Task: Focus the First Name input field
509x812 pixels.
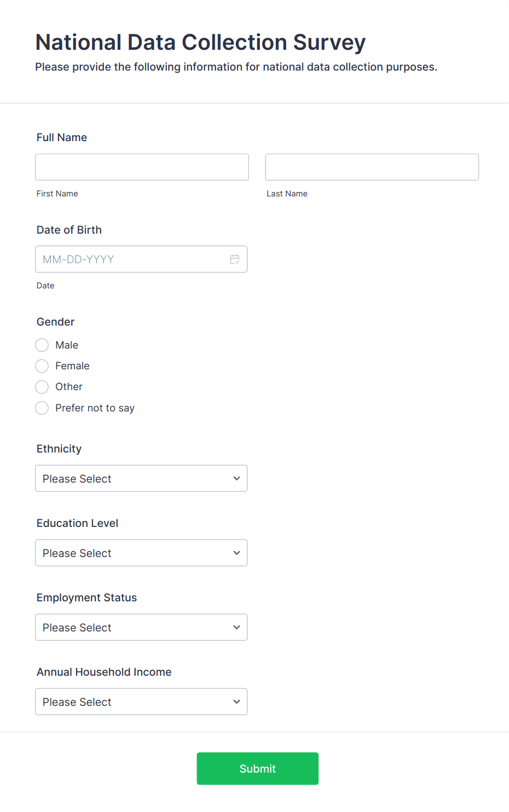Action: [142, 167]
